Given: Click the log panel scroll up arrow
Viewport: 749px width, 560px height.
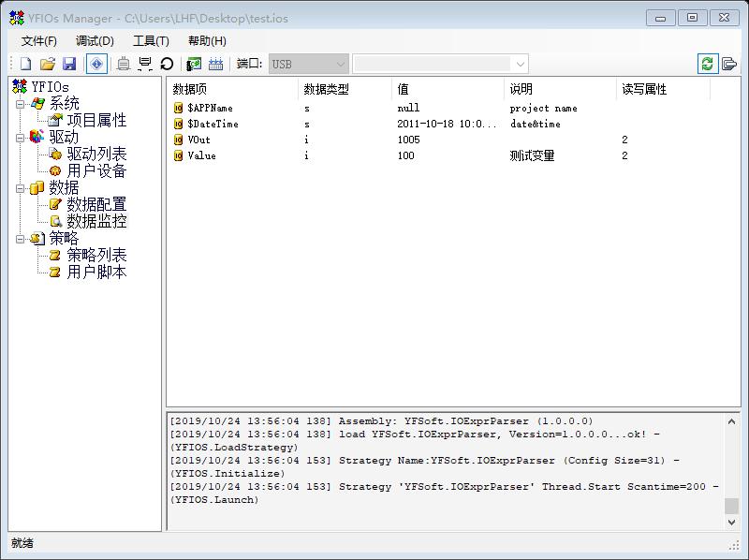Looking at the screenshot, I should point(731,421).
